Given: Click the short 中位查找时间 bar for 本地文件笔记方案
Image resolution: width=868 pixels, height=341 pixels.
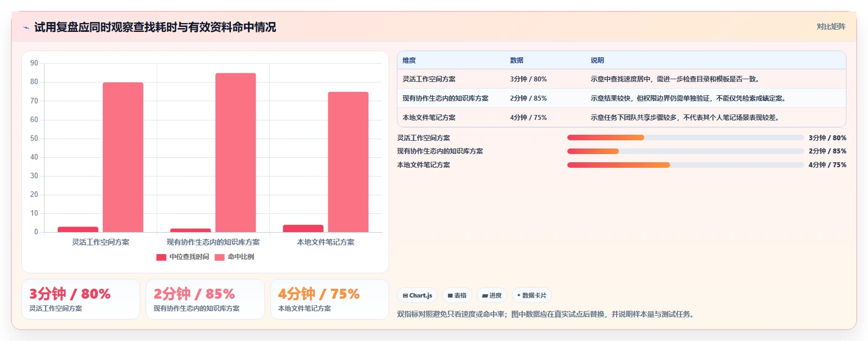Looking at the screenshot, I should pyautogui.click(x=303, y=228).
